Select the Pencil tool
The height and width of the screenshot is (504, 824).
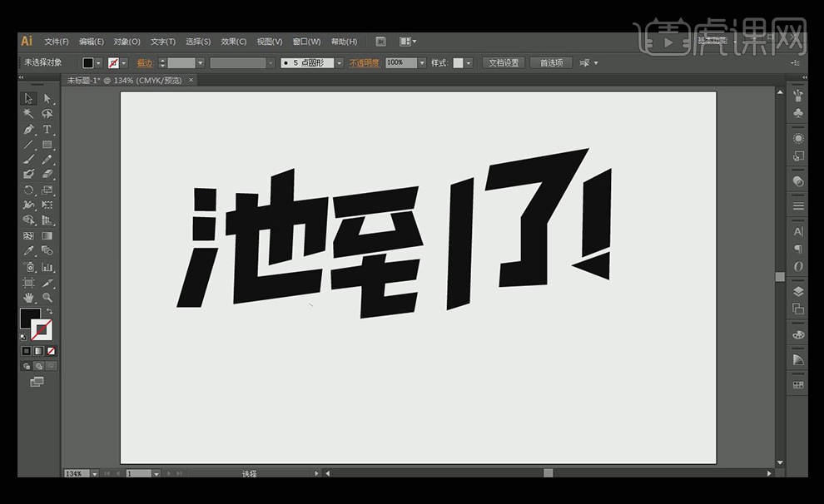point(47,159)
